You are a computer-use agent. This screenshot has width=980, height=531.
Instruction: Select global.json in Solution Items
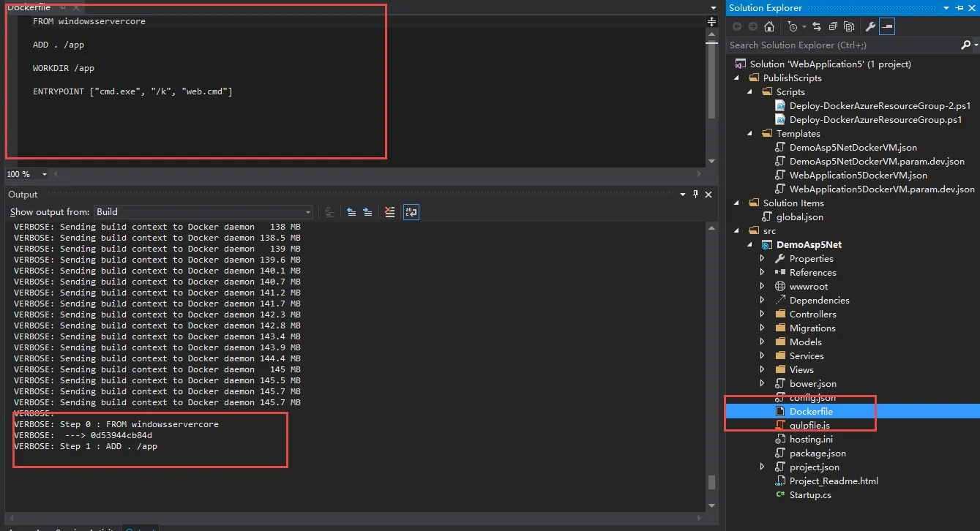800,217
